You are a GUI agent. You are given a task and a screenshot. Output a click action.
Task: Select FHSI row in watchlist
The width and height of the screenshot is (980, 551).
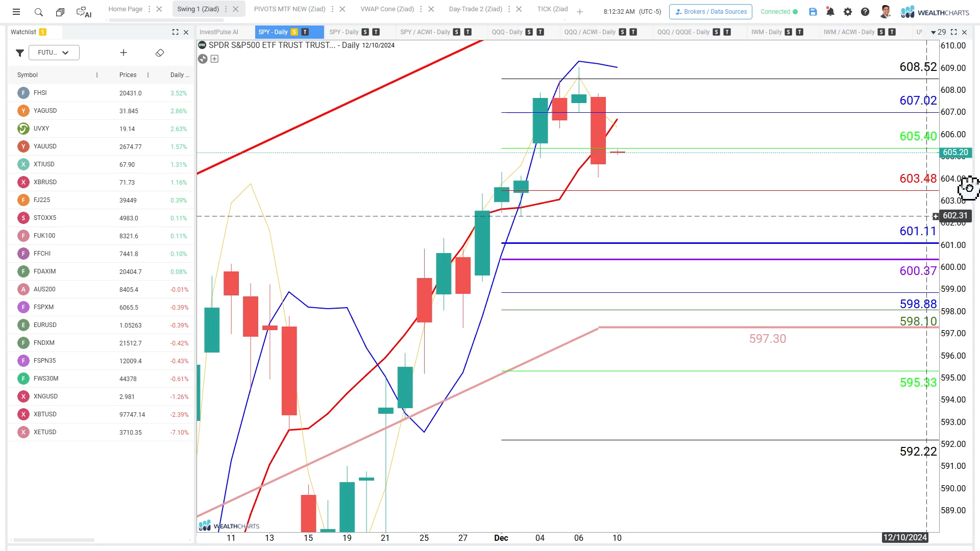[x=101, y=93]
